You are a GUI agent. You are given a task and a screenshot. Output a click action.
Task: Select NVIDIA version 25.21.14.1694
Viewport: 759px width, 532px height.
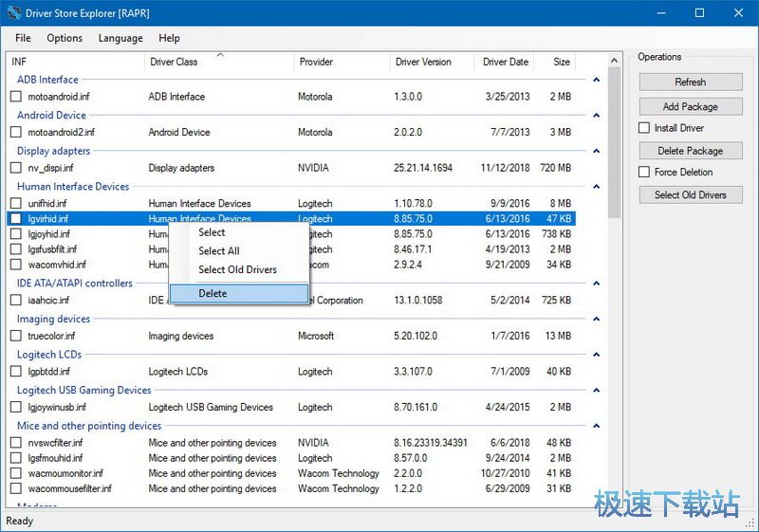(x=423, y=168)
